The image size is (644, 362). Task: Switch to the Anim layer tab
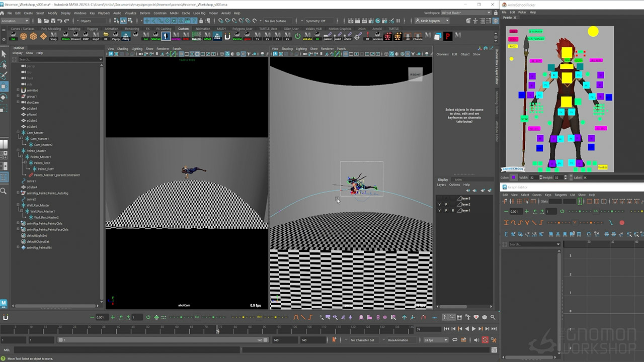(458, 179)
